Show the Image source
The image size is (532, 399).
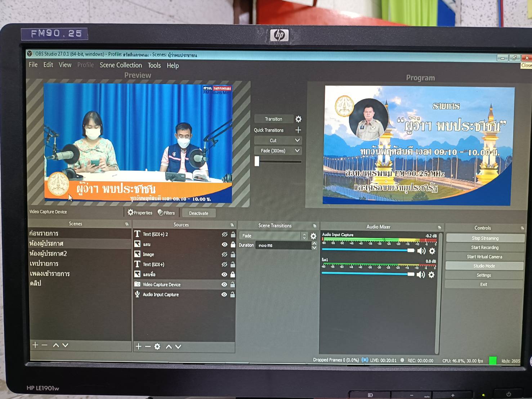pyautogui.click(x=224, y=254)
